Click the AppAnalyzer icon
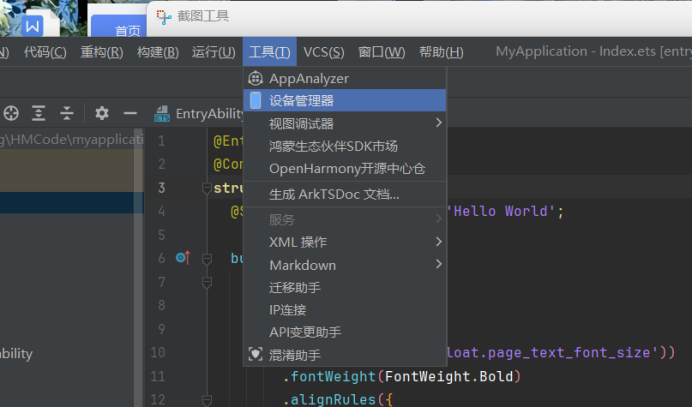This screenshot has height=408, width=692. coord(255,78)
